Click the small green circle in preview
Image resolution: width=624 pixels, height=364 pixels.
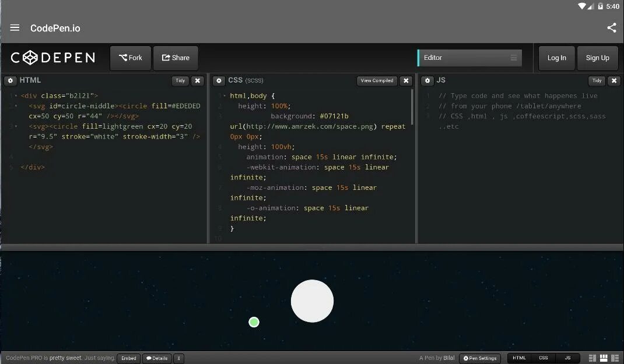(x=254, y=322)
